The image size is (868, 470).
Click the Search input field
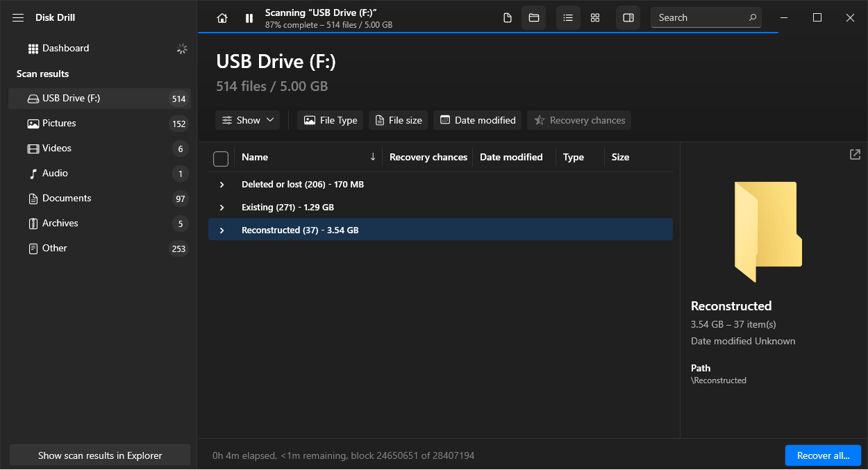tap(706, 18)
